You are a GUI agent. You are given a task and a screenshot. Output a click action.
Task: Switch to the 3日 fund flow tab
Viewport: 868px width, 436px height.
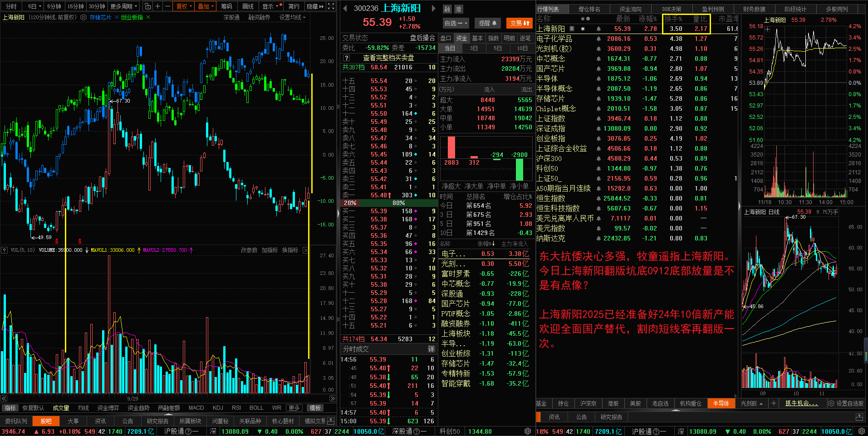point(474,48)
